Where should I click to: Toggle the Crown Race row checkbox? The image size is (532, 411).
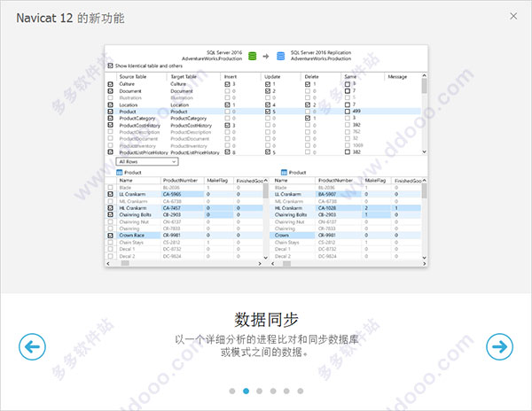tap(110, 235)
